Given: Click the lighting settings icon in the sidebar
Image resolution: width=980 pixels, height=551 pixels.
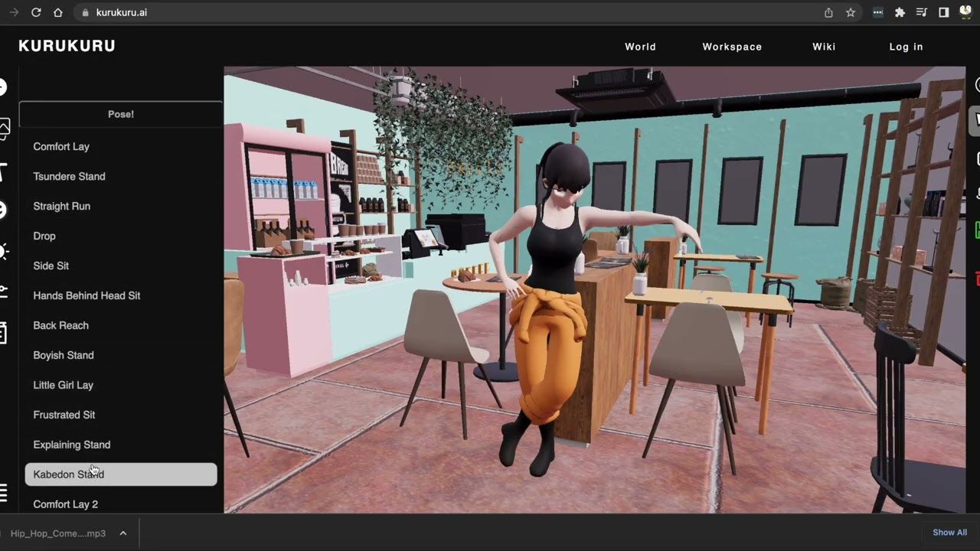Looking at the screenshot, I should click(5, 251).
